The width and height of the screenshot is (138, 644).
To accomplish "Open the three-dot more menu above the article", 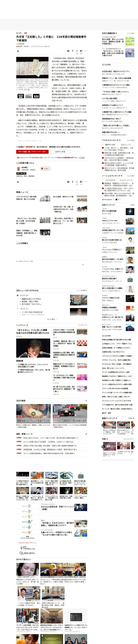I will coord(85,51).
